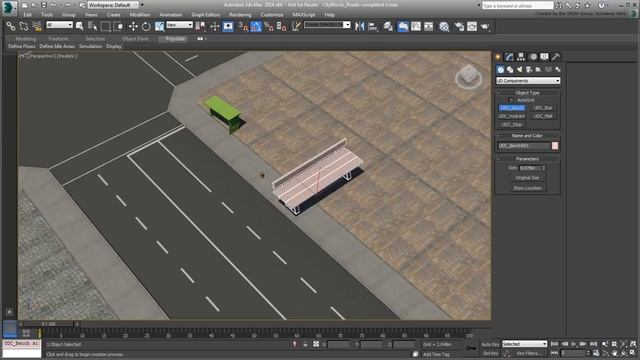The width and height of the screenshot is (640, 360).
Task: Enable the AutoGrid checkbox
Action: coord(511,100)
